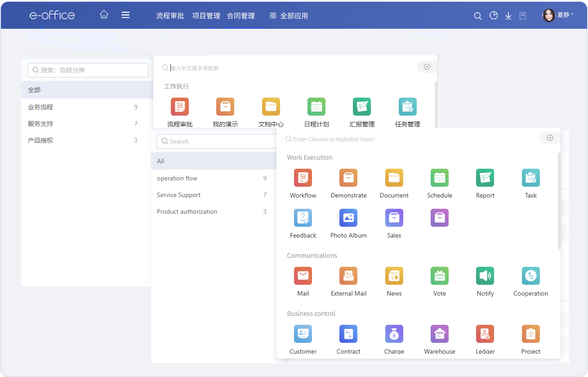Open the Photo Album app
Screen dimensions: 588x377
coord(348,218)
